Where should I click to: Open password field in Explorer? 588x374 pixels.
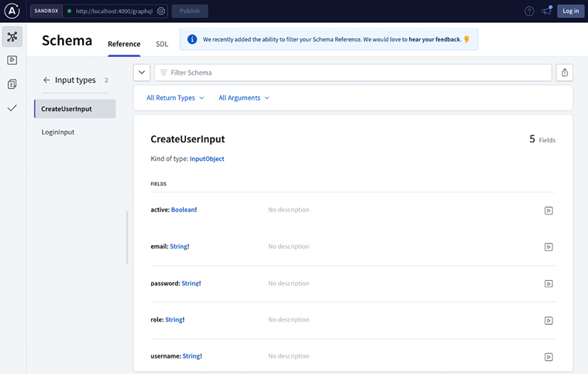(548, 284)
